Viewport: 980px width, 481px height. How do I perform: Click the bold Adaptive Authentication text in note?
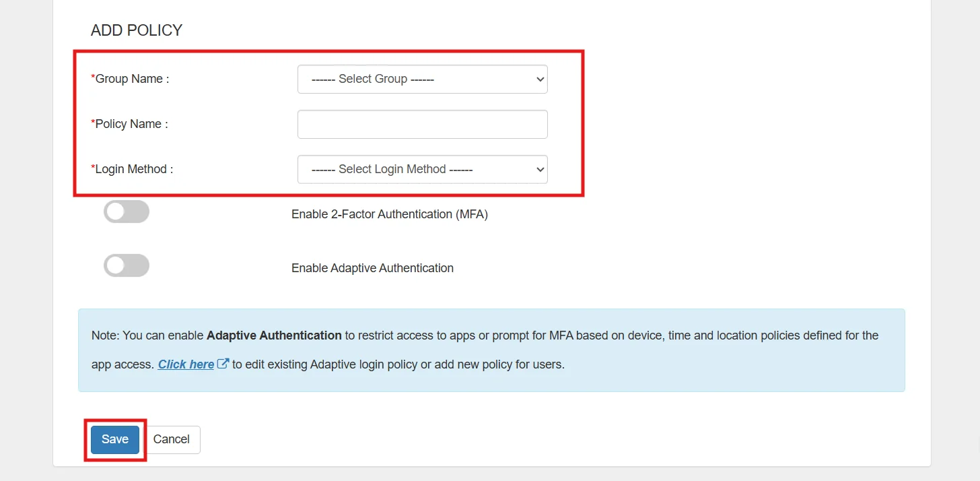click(274, 335)
